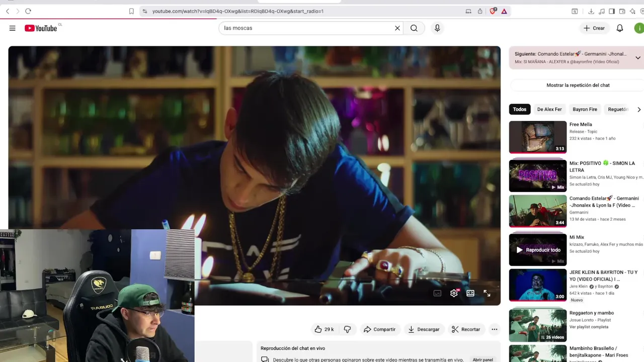Open the three-dot more actions menu

(x=495, y=329)
